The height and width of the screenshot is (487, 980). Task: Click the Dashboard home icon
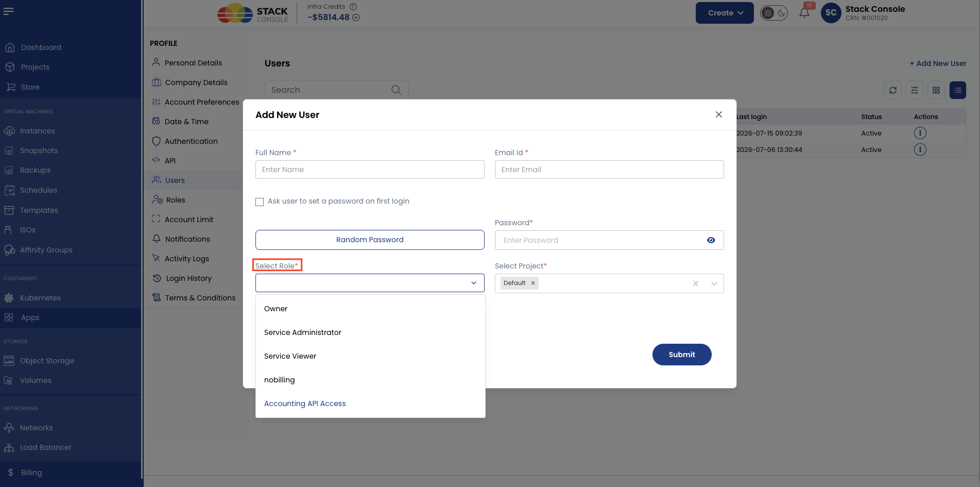tap(10, 47)
